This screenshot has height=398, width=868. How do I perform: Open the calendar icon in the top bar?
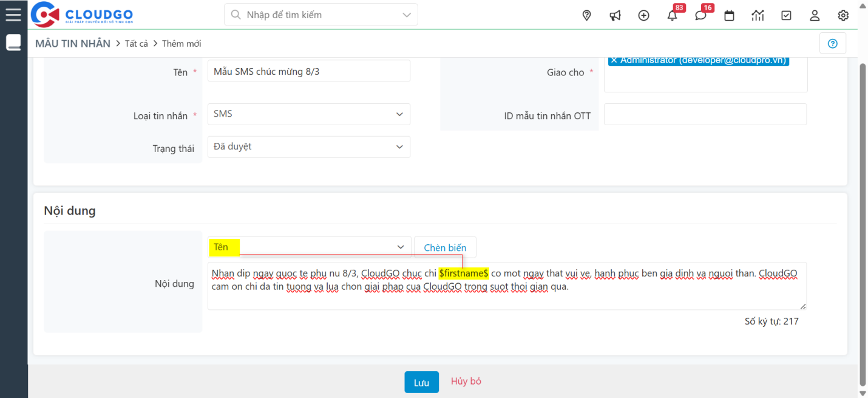(x=729, y=15)
